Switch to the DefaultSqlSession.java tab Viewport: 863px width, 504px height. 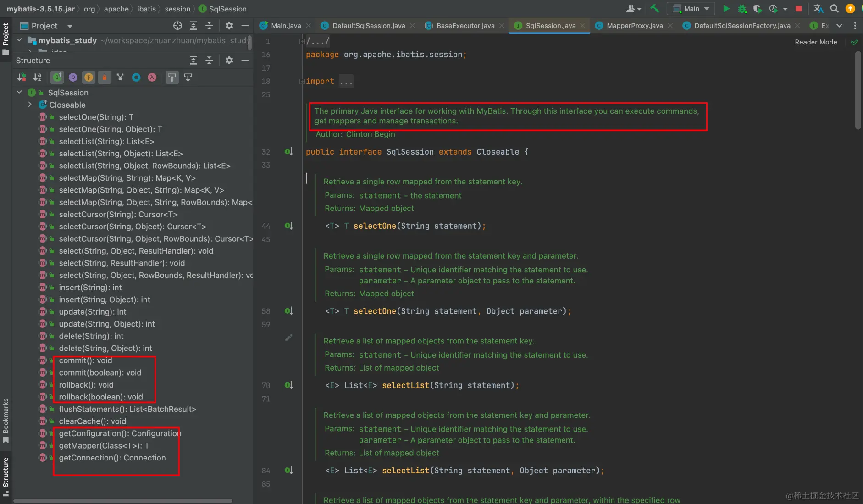point(368,26)
